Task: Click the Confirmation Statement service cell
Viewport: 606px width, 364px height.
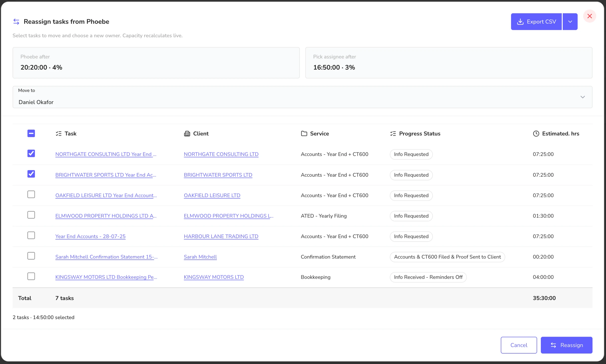Action: pyautogui.click(x=328, y=257)
